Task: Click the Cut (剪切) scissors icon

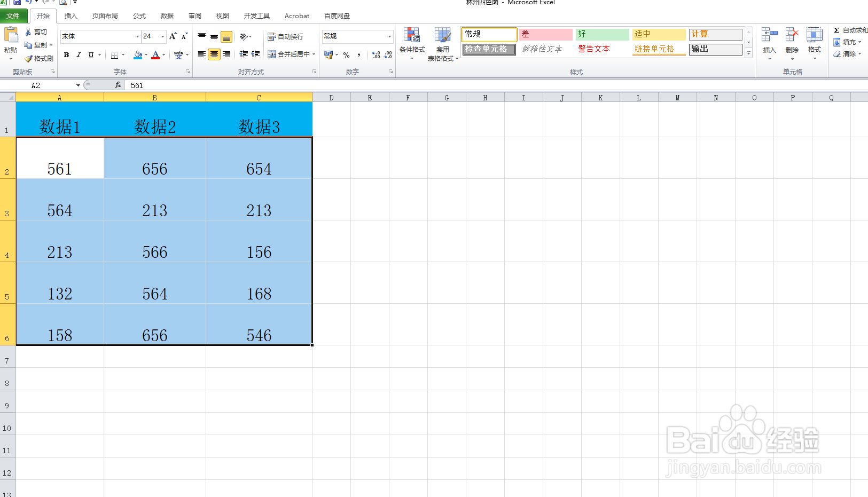Action: [28, 32]
